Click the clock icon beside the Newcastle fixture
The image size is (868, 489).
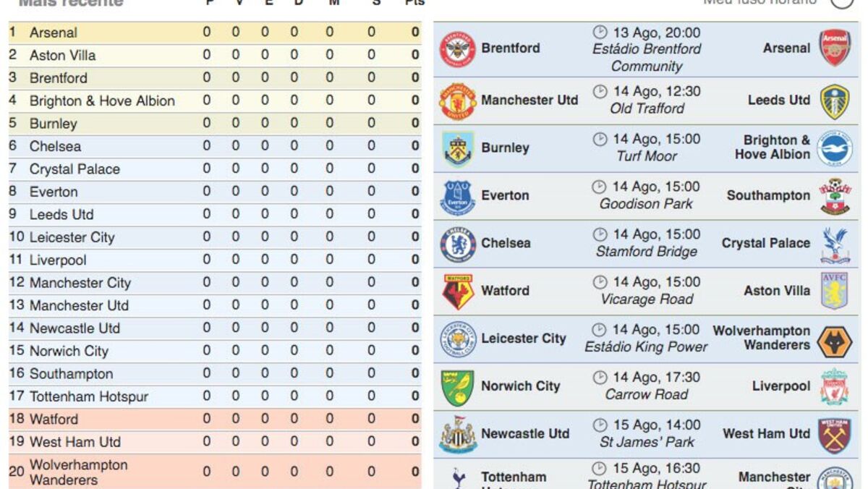(x=599, y=425)
